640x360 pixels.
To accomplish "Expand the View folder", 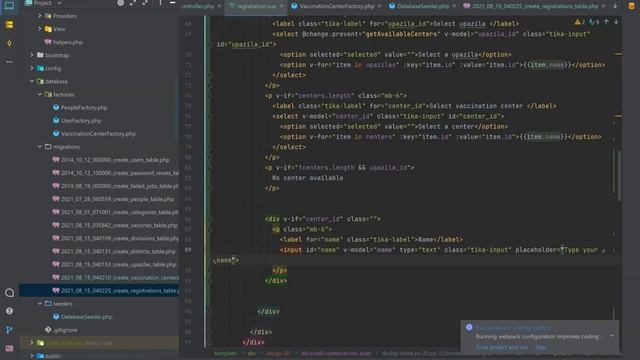I will 40,29.
